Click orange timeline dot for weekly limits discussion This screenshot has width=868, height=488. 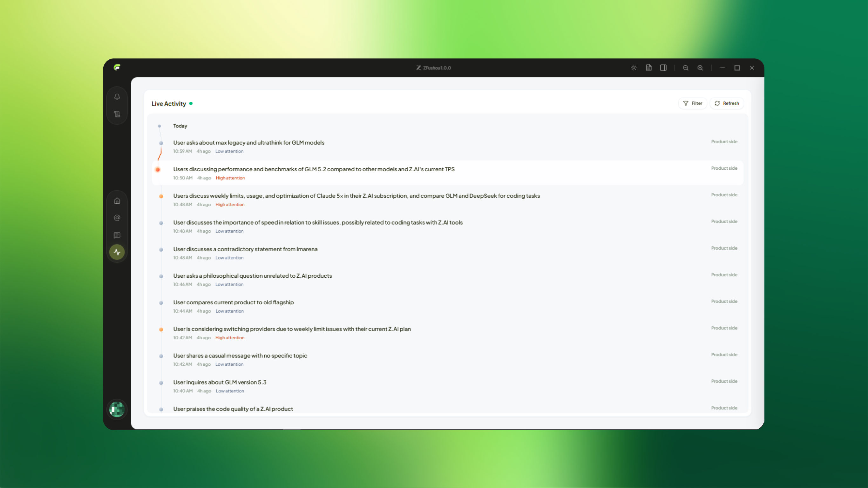click(x=161, y=196)
